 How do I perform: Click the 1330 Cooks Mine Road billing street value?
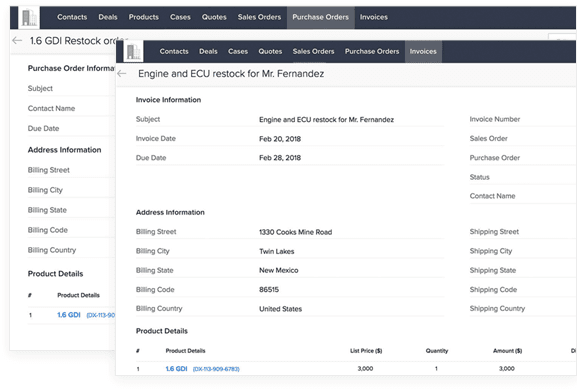[295, 232]
